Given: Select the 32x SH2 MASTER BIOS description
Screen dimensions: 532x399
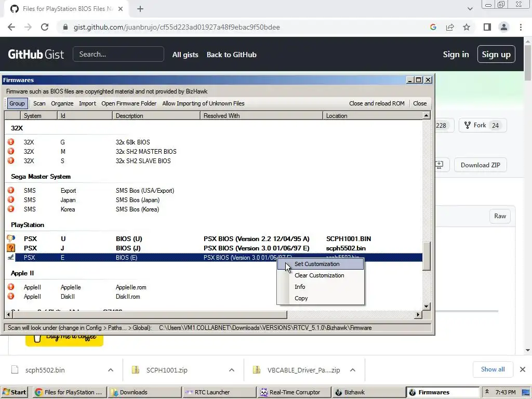Looking at the screenshot, I should point(146,152).
